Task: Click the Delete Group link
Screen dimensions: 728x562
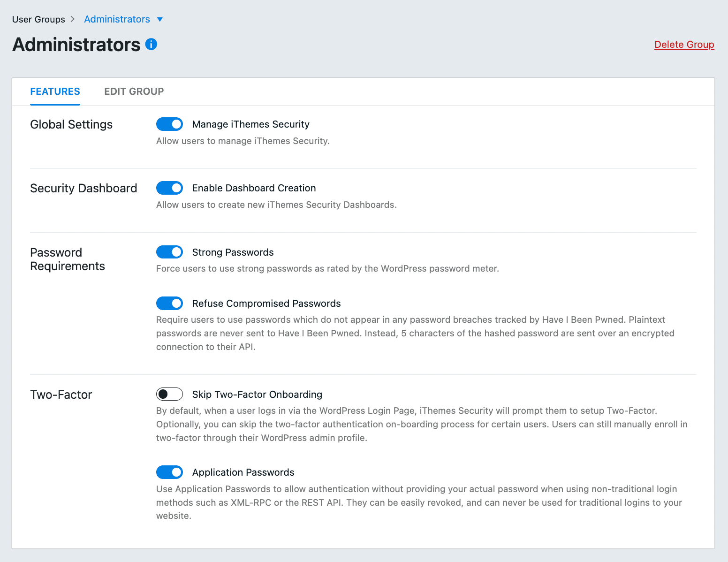Action: [x=684, y=45]
